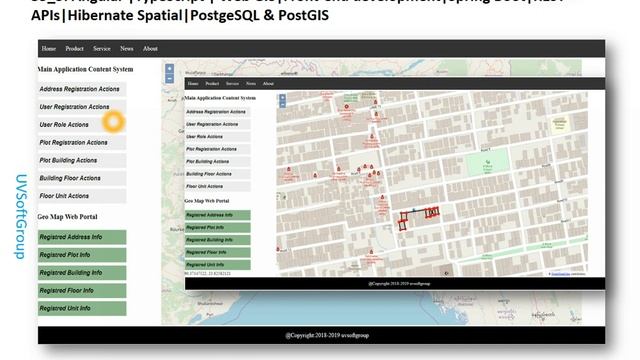Viewport: 640px width, 360px height.
Task: Open User Registration Actions in back window
Action: [82, 107]
